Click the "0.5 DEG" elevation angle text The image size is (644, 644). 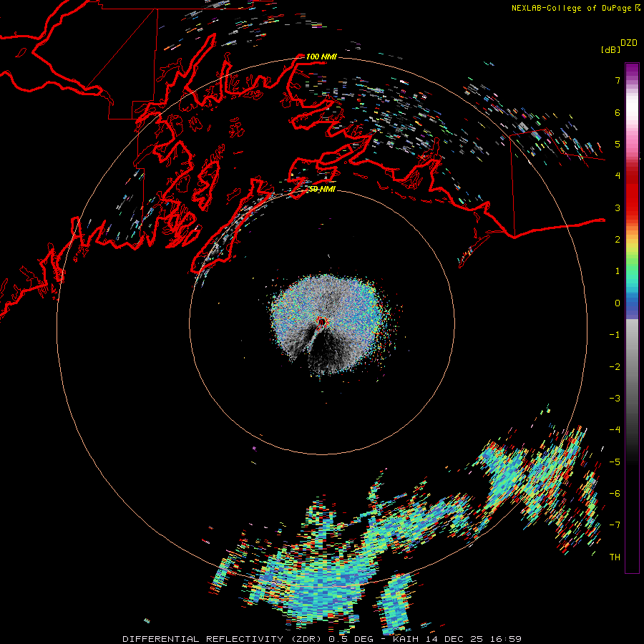click(351, 639)
